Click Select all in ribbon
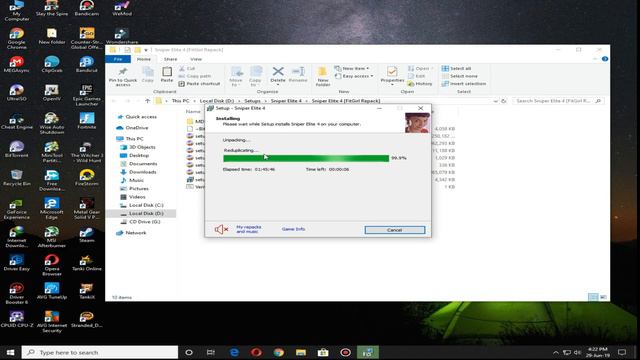This screenshot has width=640, height=360. (x=456, y=68)
